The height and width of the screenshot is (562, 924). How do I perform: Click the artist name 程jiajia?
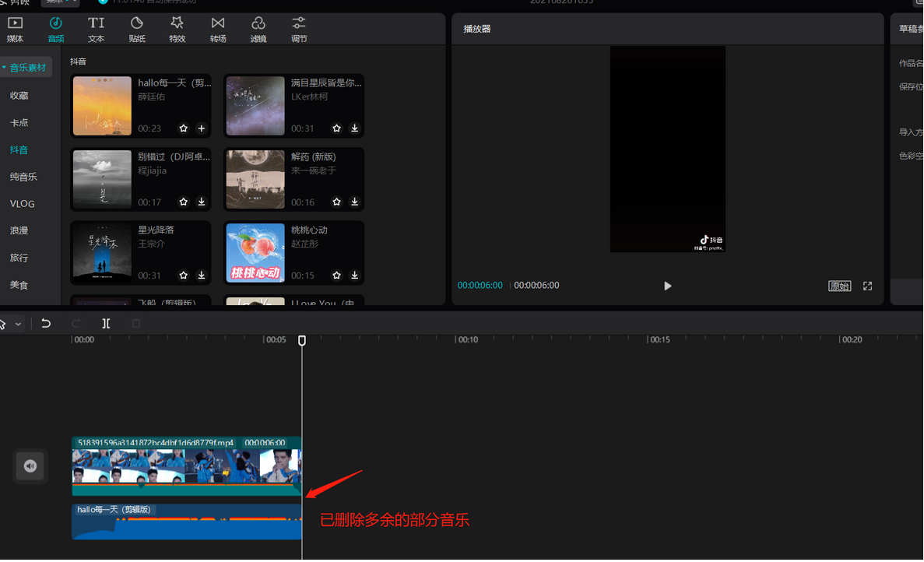(152, 170)
